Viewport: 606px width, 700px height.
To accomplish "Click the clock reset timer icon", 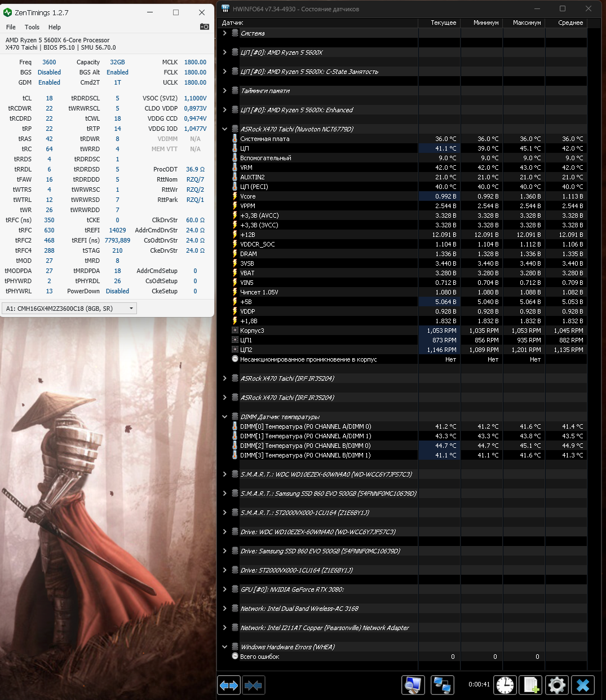I will [505, 685].
